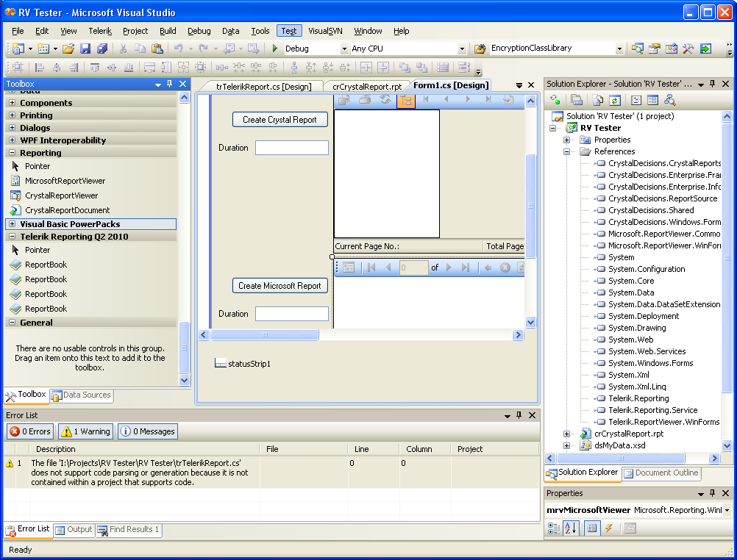Screen dimensions: 737x560
Task: Toggle the 0 Errors filter button
Action: click(x=30, y=431)
